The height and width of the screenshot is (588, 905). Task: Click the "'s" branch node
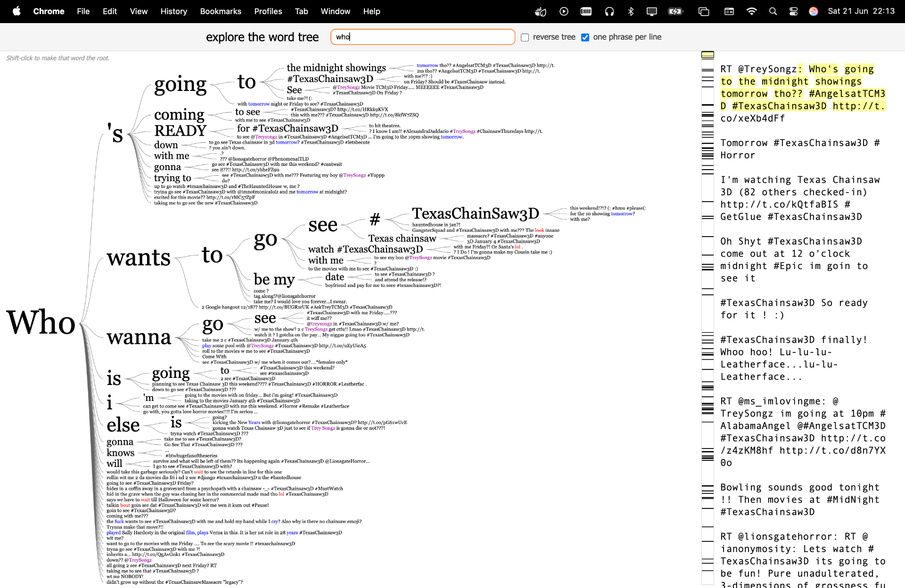115,133
